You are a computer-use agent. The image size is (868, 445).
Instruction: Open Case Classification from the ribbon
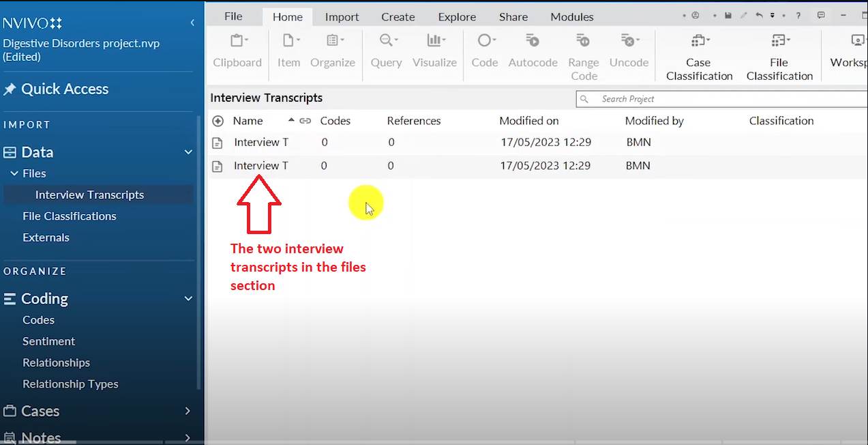698,55
